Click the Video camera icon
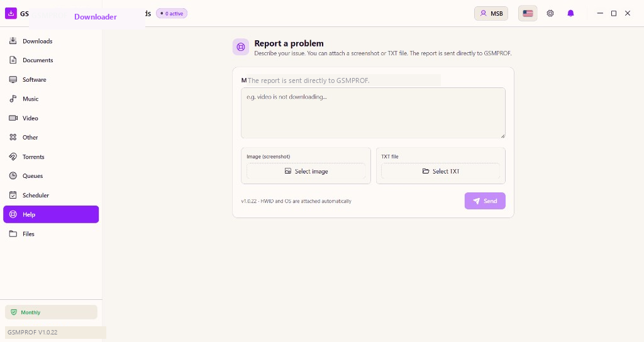 [13, 118]
